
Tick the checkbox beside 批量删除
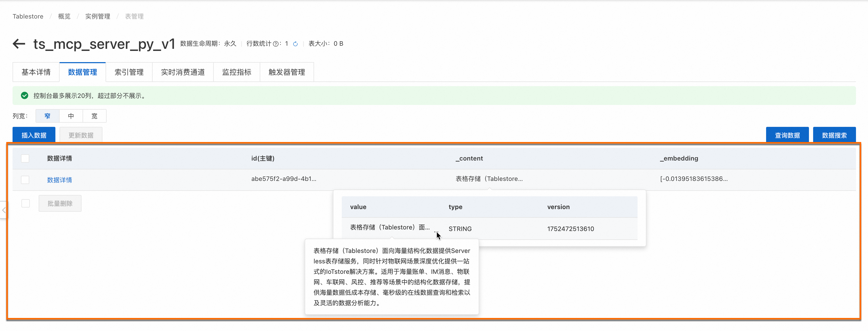coord(26,203)
